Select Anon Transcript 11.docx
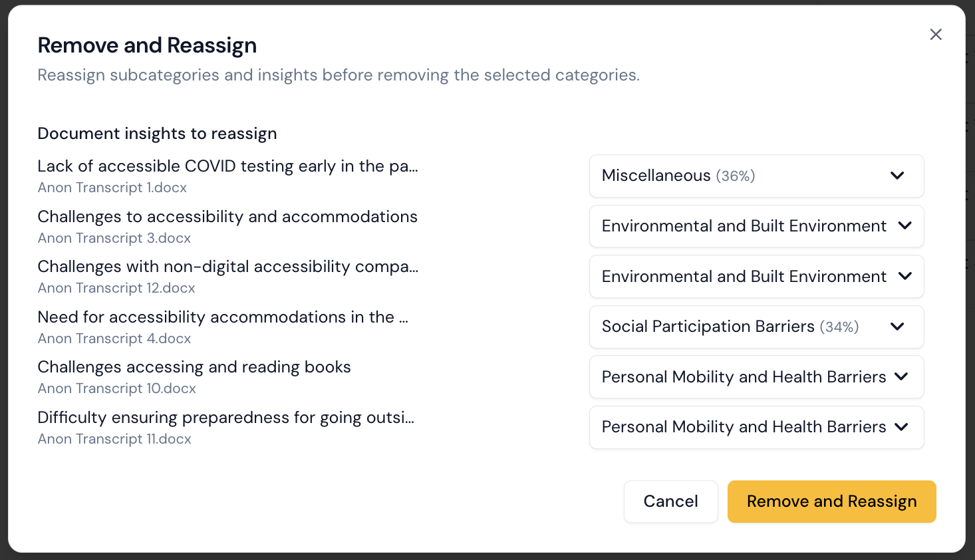The image size is (975, 560). (x=114, y=438)
